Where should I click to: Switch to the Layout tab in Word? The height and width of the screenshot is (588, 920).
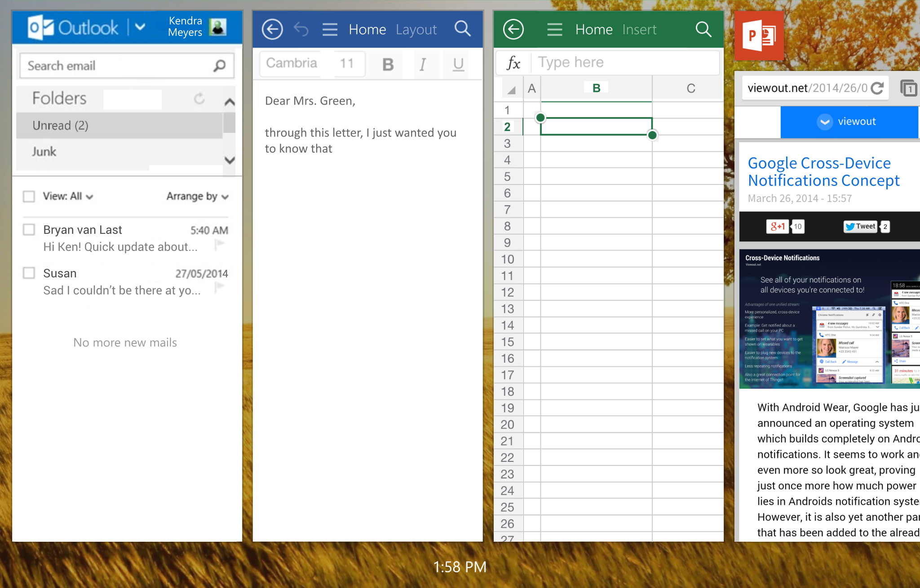pyautogui.click(x=416, y=30)
